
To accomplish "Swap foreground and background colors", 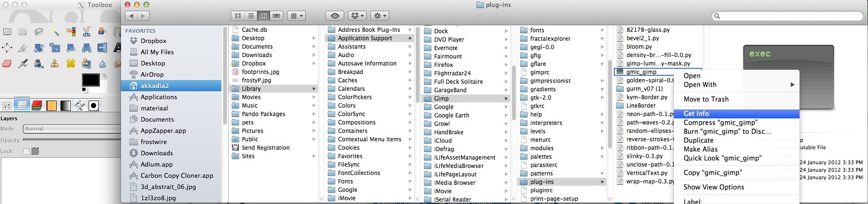I will click(104, 76).
